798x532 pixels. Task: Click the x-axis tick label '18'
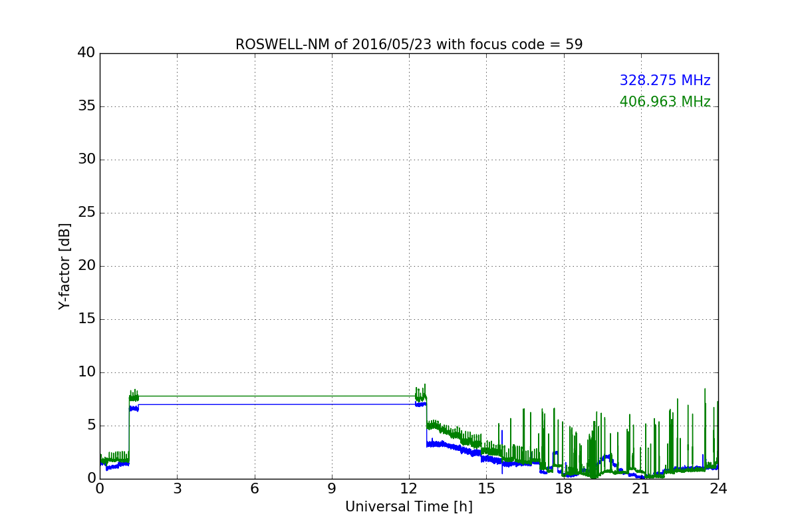click(x=564, y=488)
